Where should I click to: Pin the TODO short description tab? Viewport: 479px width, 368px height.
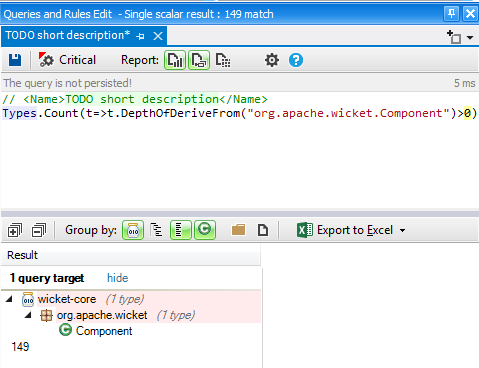141,36
